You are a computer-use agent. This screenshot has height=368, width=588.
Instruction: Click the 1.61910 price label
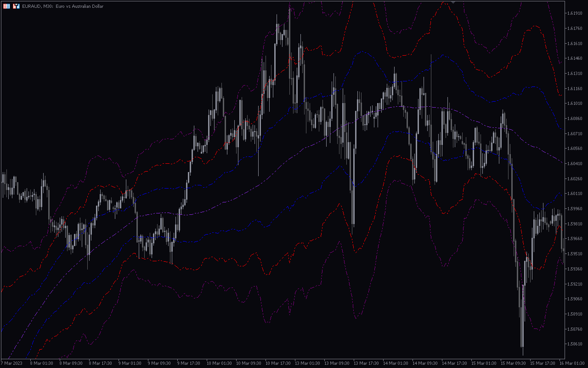tap(575, 13)
